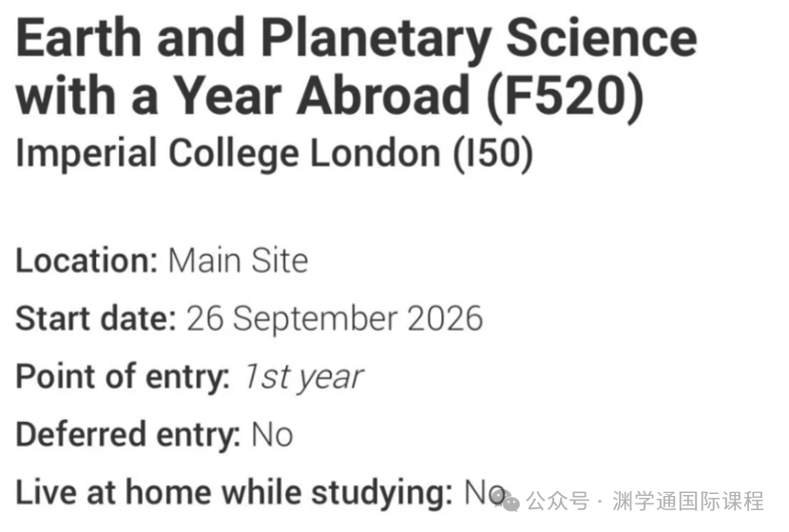The height and width of the screenshot is (532, 789).
Task: Select the "No" value beside Deferred entry
Action: click(272, 435)
